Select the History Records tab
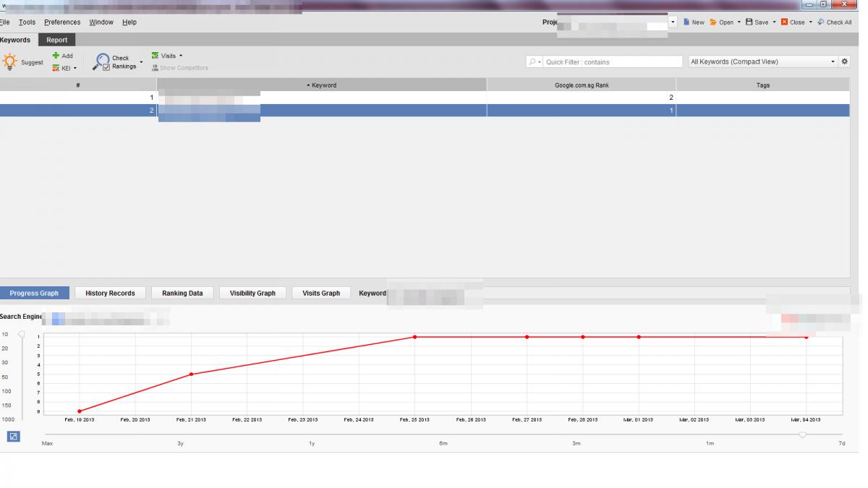Viewport: 868px width, 488px height. [110, 293]
